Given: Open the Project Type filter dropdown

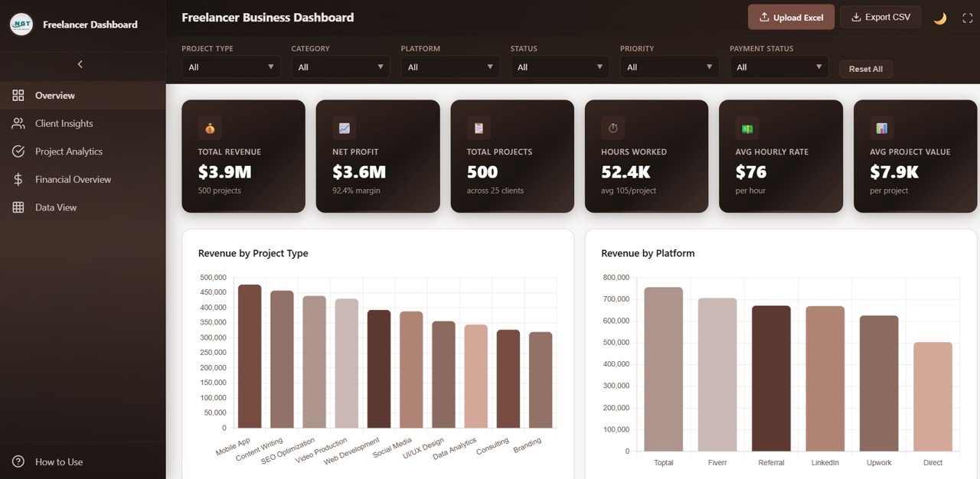Looking at the screenshot, I should click(x=230, y=67).
